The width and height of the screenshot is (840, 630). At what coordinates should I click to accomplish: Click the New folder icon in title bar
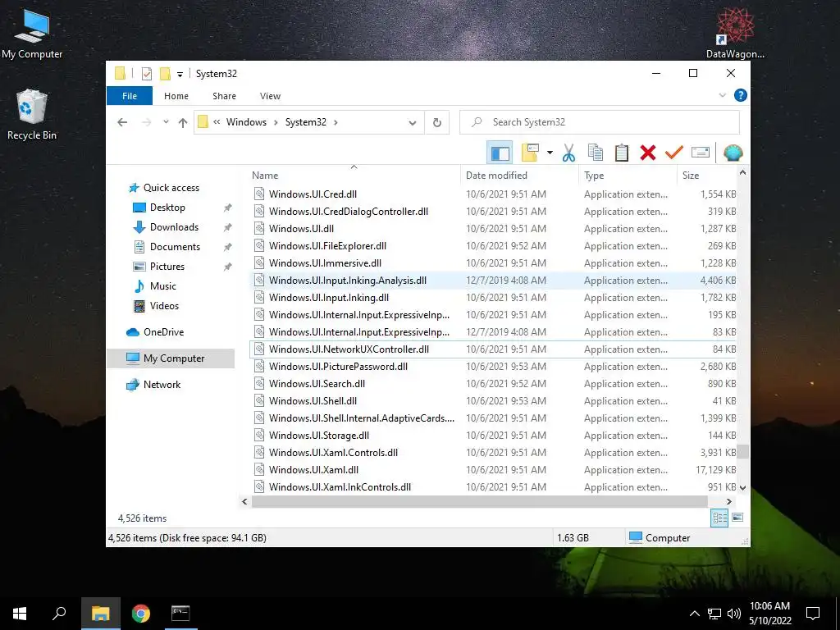[x=165, y=74]
